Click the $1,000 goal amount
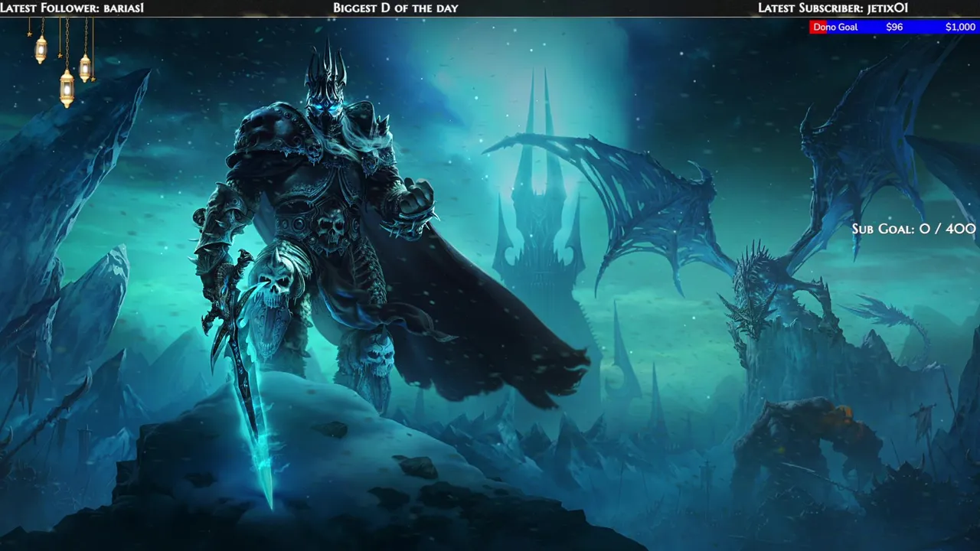Screen dimensions: 980x551 click(960, 27)
